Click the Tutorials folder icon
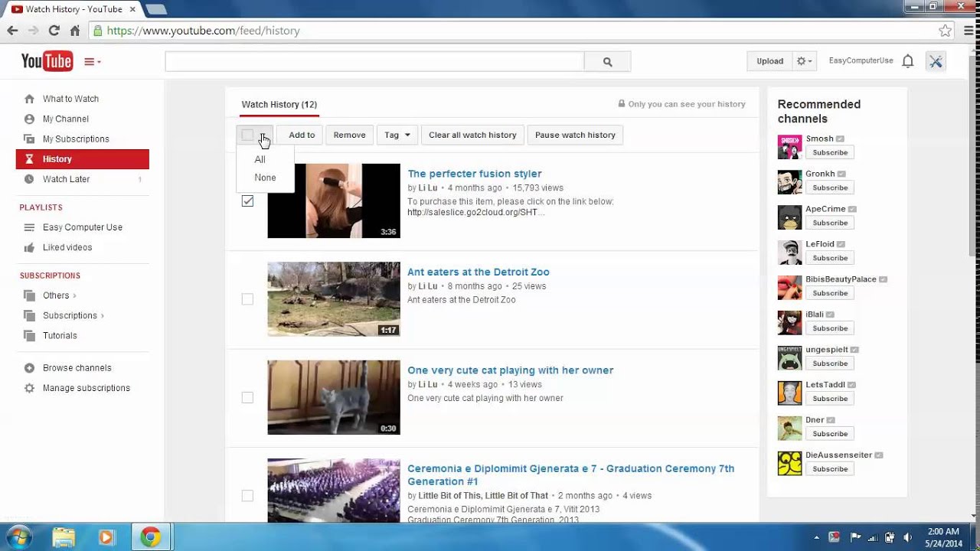 click(x=29, y=335)
